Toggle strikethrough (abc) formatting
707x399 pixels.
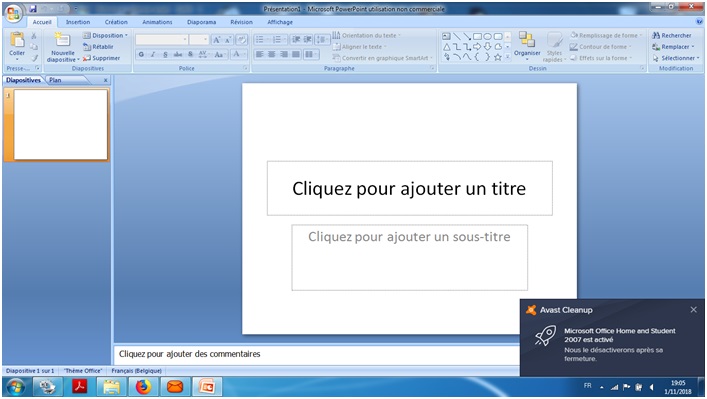(x=178, y=55)
